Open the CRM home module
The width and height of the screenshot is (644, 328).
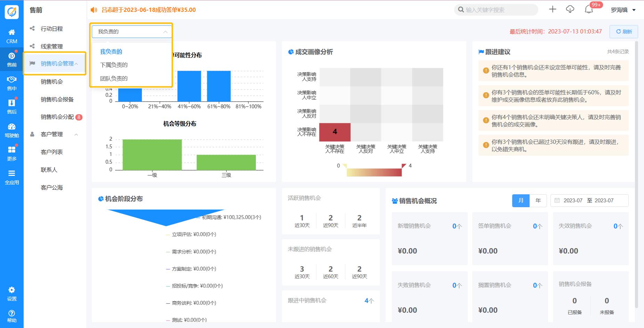coord(11,36)
